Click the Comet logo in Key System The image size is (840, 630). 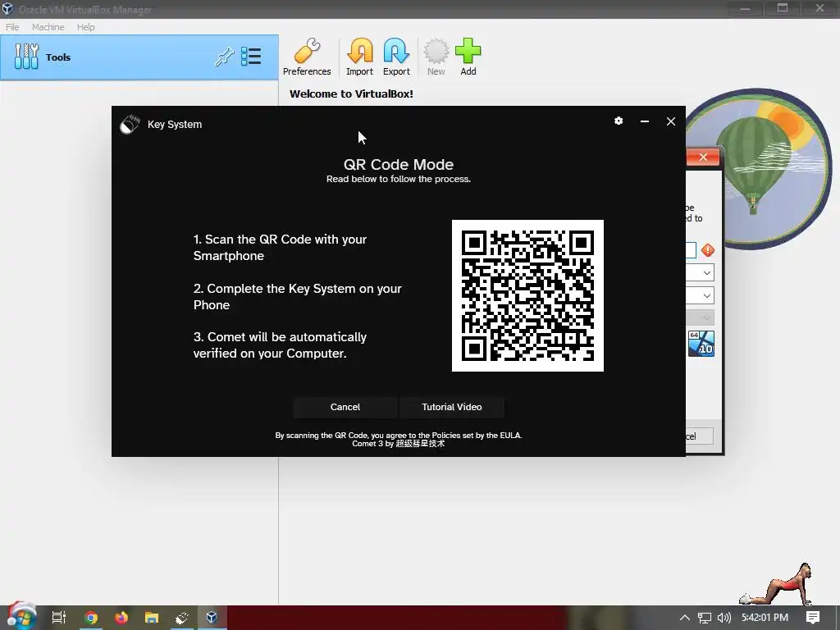[x=130, y=125]
